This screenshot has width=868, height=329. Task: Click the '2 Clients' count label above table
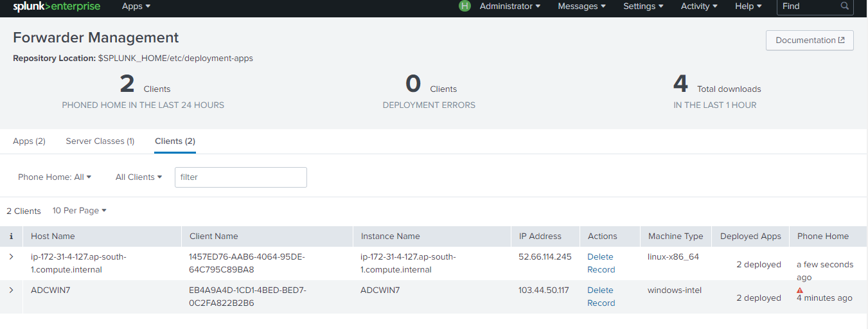[24, 211]
